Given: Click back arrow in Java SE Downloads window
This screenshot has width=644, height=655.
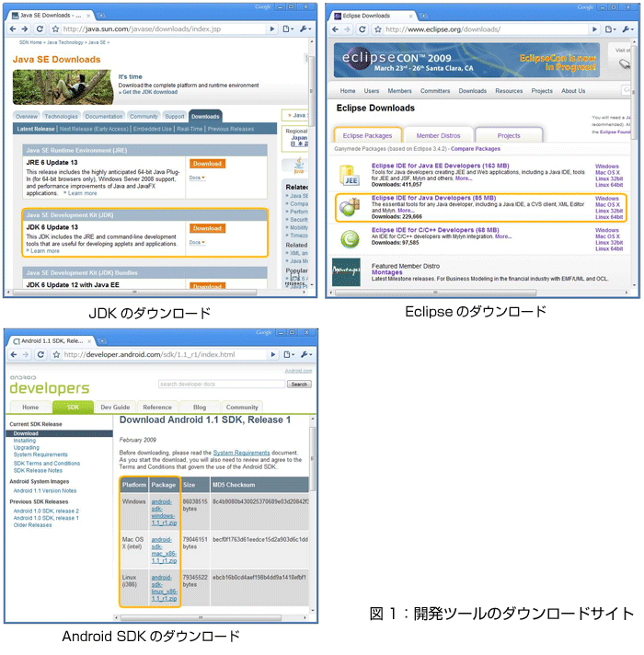Looking at the screenshot, I should (x=13, y=29).
